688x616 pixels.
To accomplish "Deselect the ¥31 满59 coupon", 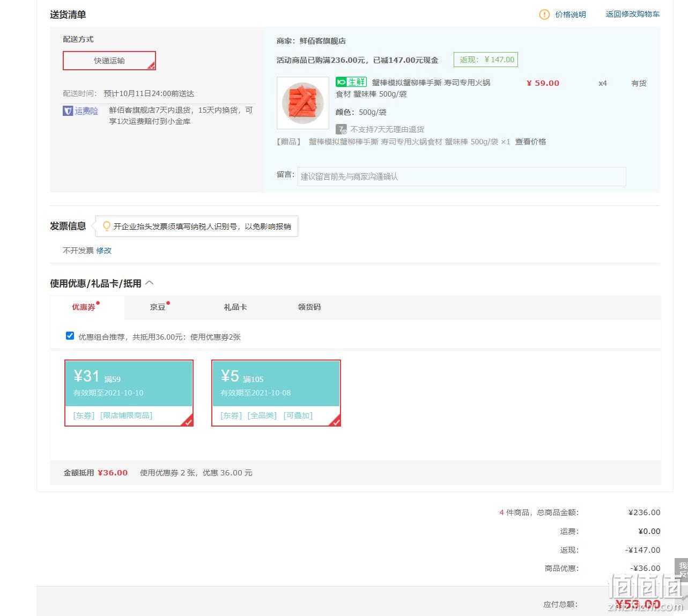I will pyautogui.click(x=129, y=393).
